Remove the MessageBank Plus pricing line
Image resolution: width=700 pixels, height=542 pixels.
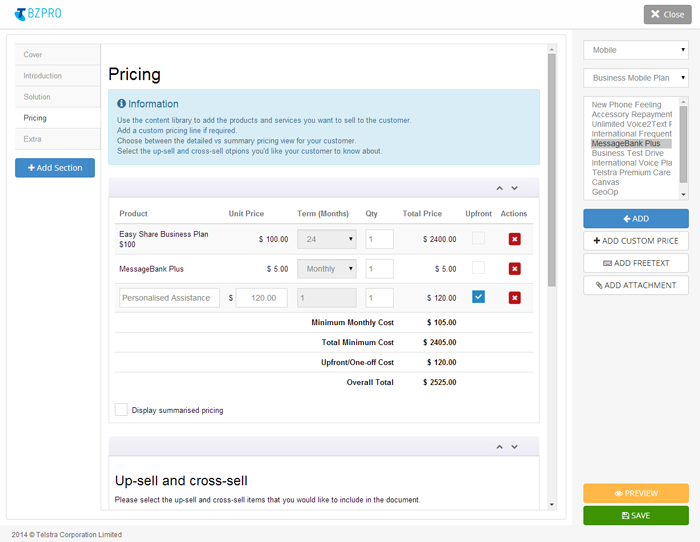(x=514, y=269)
